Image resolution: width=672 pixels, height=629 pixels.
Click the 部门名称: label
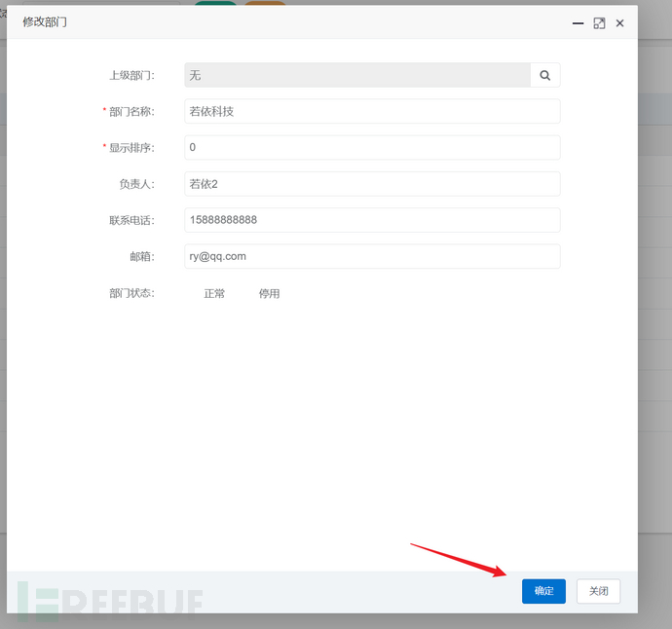click(x=132, y=112)
